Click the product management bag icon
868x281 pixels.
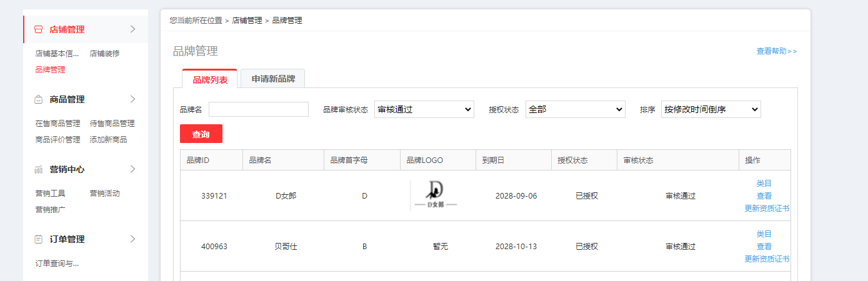click(x=39, y=99)
